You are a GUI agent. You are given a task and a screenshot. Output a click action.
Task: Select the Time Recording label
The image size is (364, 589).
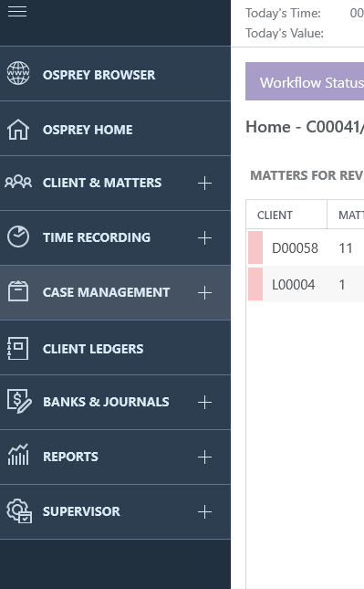[97, 237]
